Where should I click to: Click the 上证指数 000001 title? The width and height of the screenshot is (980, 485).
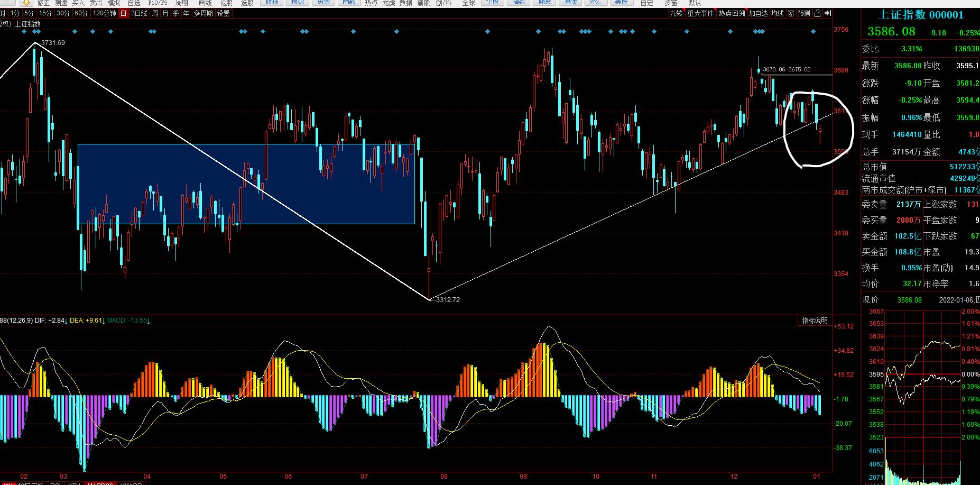pyautogui.click(x=921, y=15)
